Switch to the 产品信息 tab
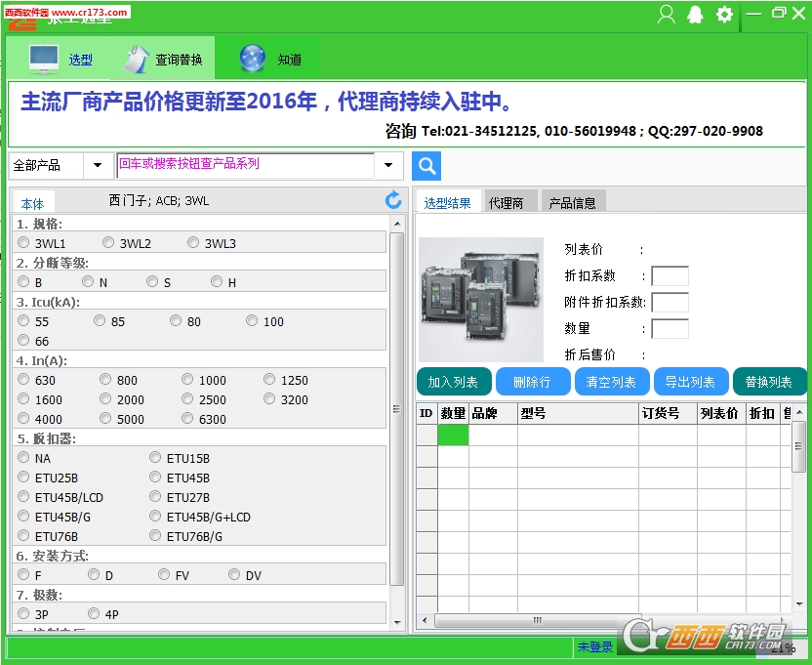Viewport: 812px width, 665px height. [x=572, y=203]
